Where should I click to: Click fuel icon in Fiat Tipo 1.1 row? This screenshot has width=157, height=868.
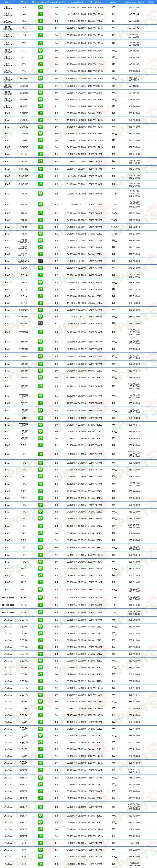pyautogui.click(x=40, y=445)
